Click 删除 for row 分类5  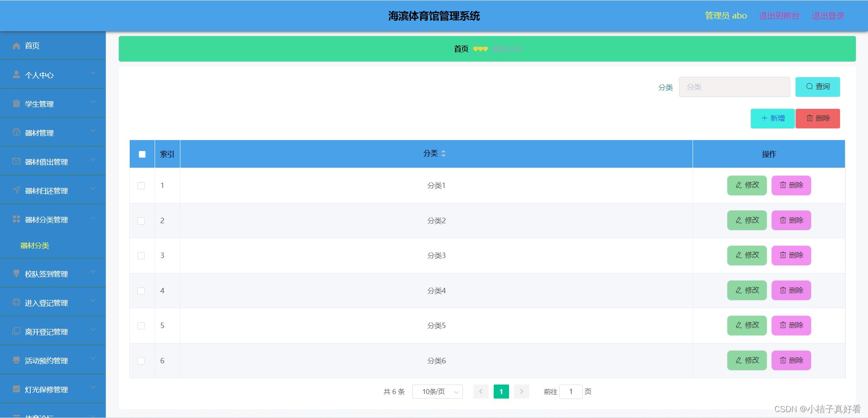tap(791, 325)
